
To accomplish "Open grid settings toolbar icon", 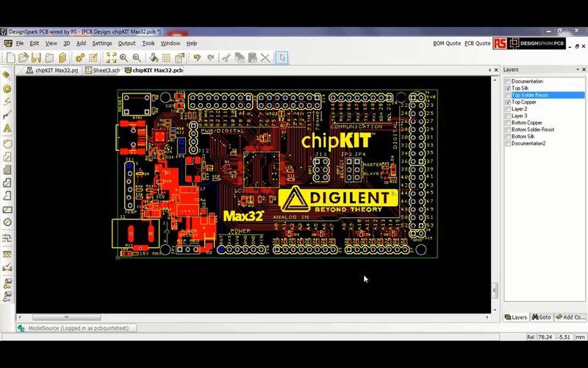I will [167, 58].
